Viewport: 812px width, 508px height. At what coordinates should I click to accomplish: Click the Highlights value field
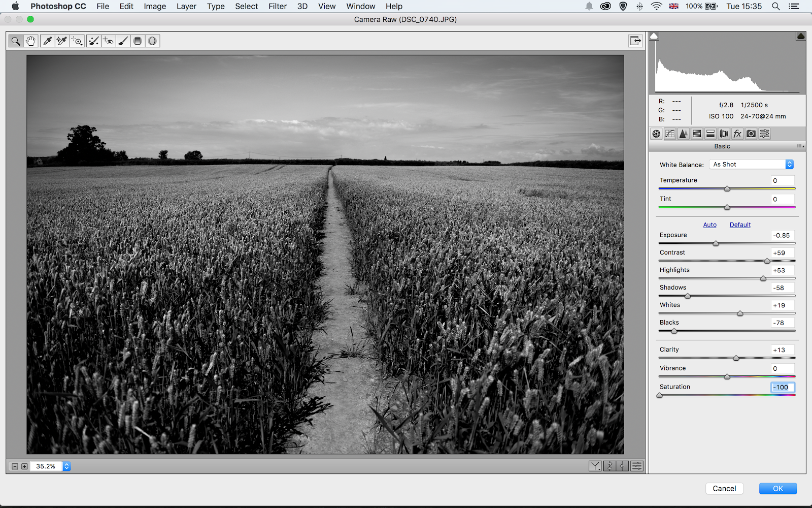[x=783, y=270]
